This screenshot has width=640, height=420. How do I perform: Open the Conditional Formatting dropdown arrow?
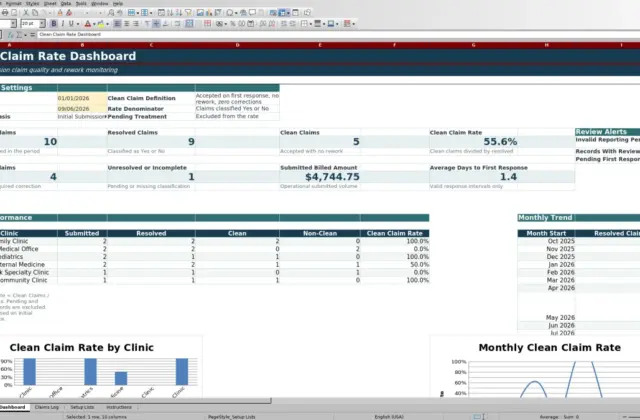click(353, 24)
